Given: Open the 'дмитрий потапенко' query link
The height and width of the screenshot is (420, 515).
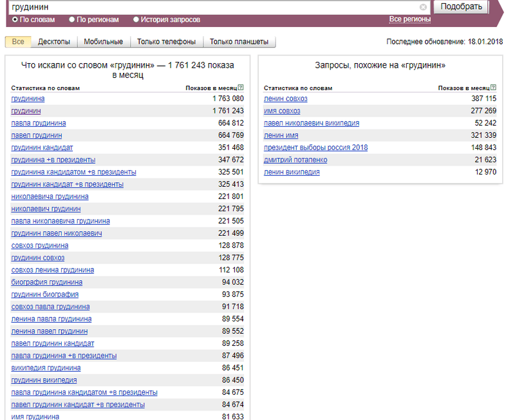Looking at the screenshot, I should pyautogui.click(x=295, y=160).
